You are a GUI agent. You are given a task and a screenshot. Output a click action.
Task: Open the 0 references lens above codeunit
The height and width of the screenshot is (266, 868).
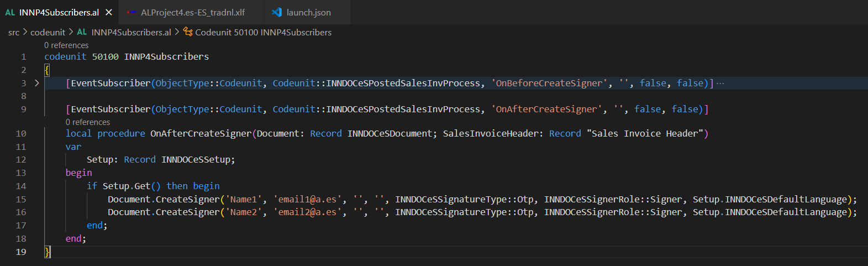tap(66, 45)
